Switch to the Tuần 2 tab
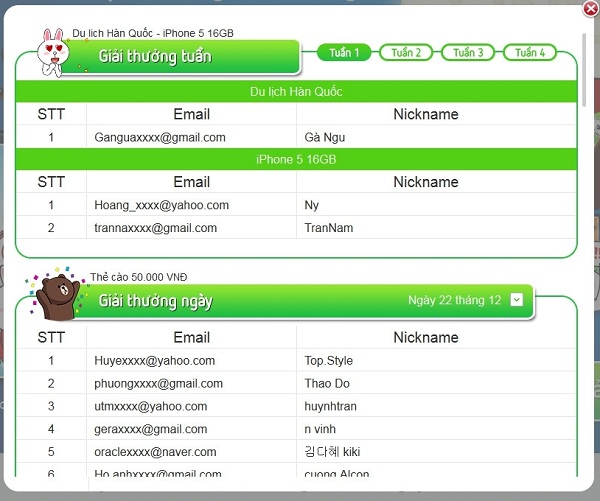Viewport: 600px width, 501px height. (x=406, y=52)
